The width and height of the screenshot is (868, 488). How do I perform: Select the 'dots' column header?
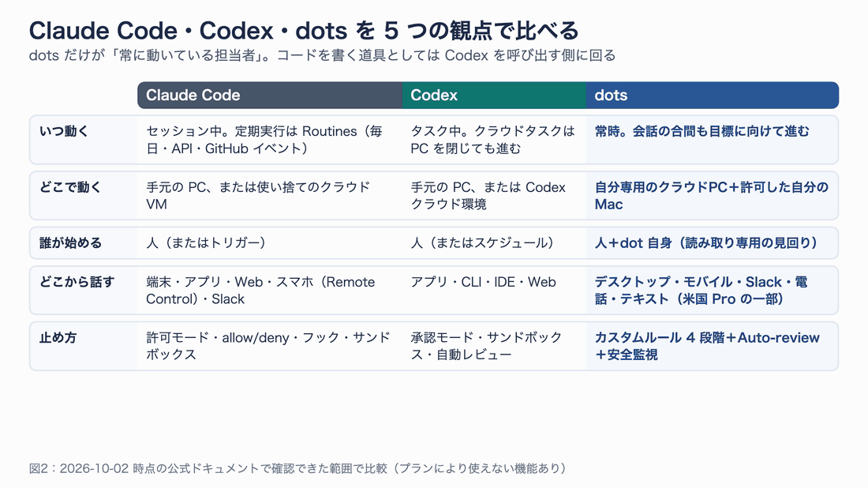pos(713,96)
